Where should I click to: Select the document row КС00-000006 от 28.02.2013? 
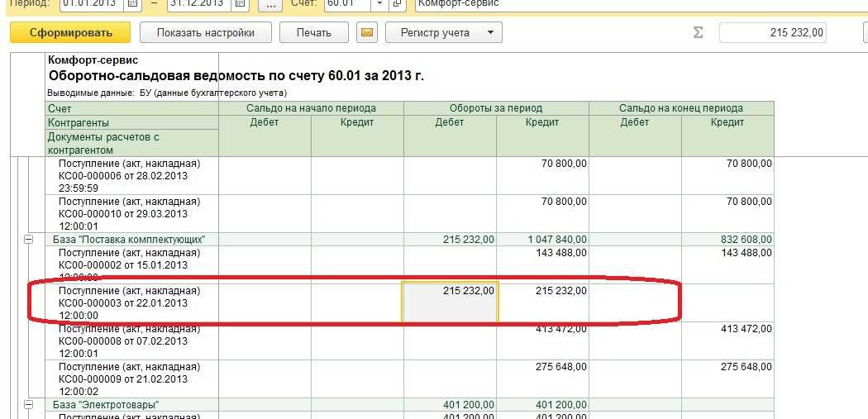[131, 176]
